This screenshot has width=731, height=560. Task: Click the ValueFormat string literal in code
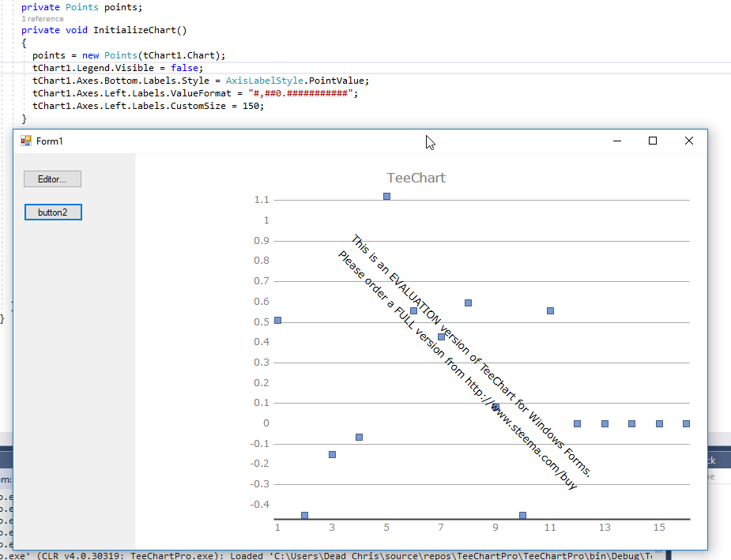pos(301,93)
